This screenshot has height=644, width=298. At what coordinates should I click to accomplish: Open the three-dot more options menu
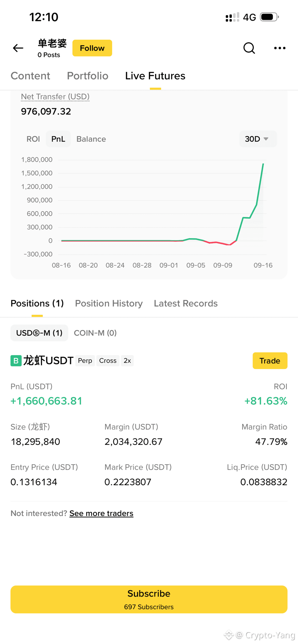(280, 48)
